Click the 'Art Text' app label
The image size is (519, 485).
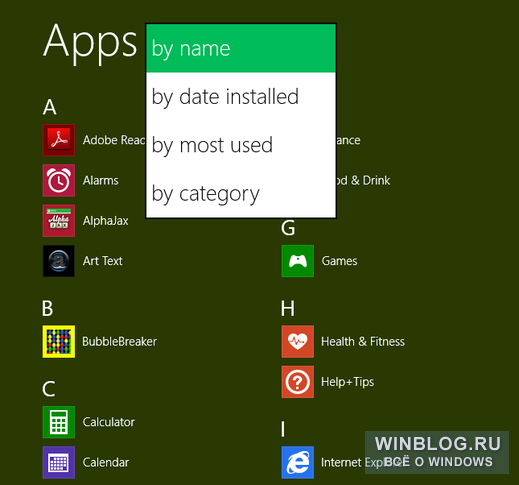[x=103, y=261]
